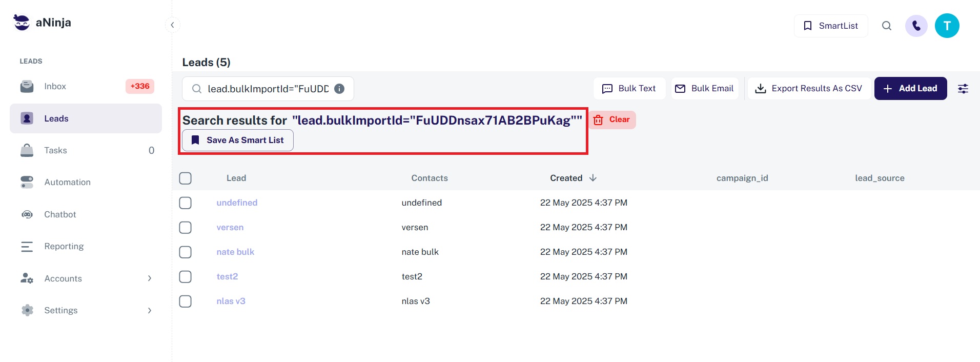Click the info icon in search field
Viewport: 980px width, 362px height.
click(x=339, y=89)
